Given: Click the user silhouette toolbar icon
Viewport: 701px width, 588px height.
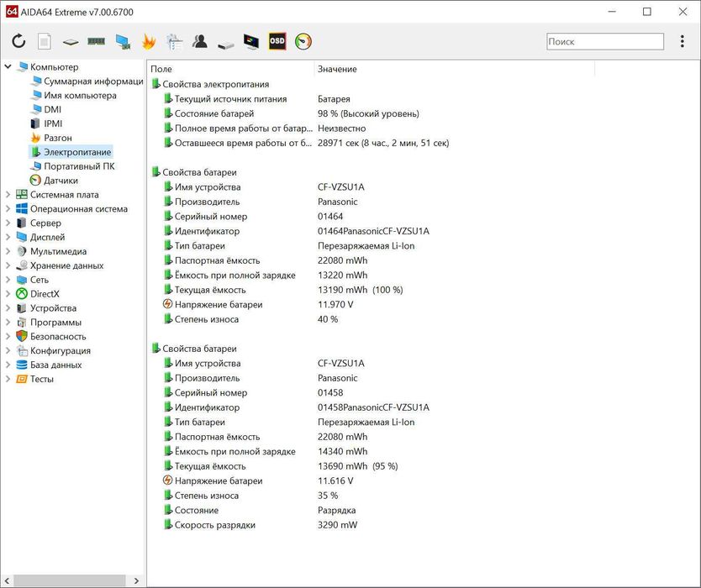Looking at the screenshot, I should click(x=200, y=41).
